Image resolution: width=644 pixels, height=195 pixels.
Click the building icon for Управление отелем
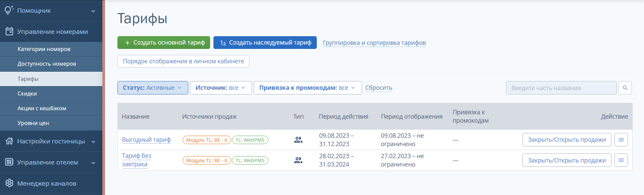pyautogui.click(x=9, y=162)
